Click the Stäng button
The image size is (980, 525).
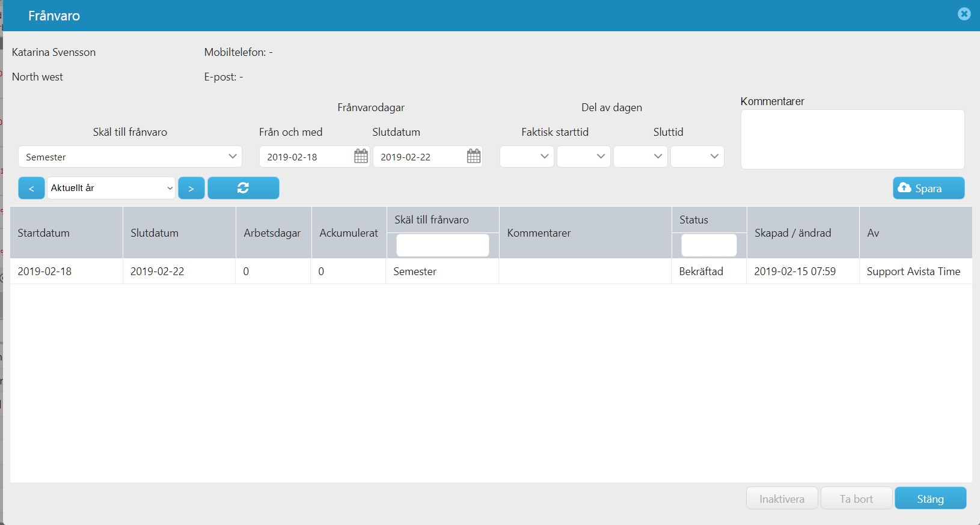(931, 499)
